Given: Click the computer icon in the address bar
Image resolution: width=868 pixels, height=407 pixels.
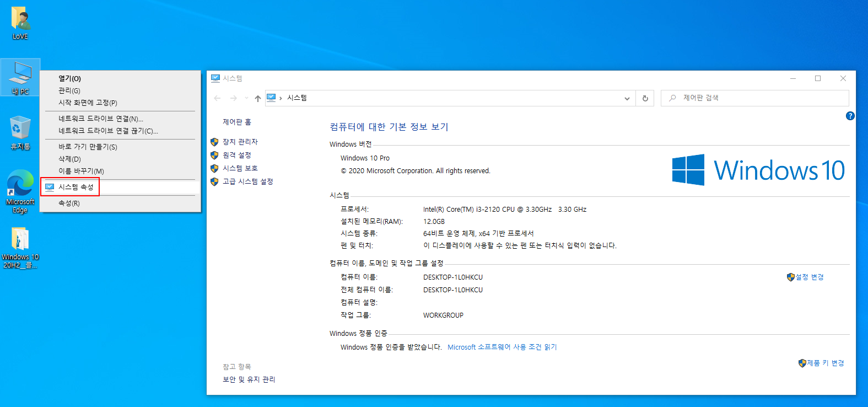Looking at the screenshot, I should point(271,98).
